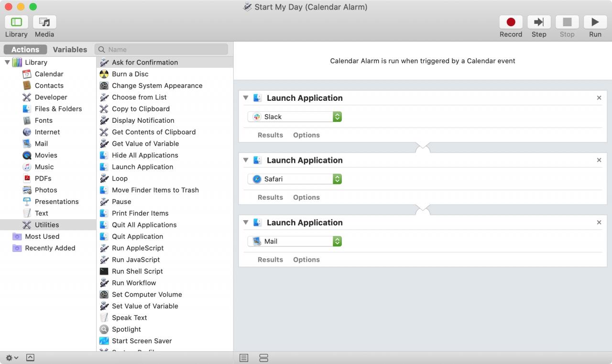Select the Change System Appearance action

click(165, 86)
